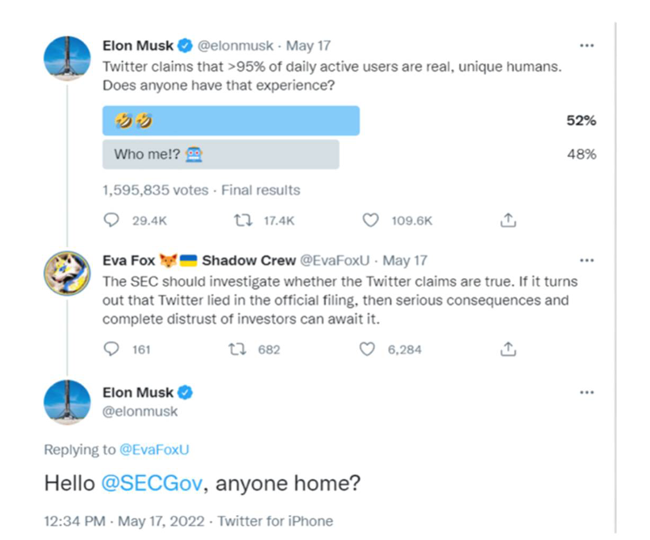Open more options on the main reply tweet
This screenshot has height=540, width=650.
click(x=587, y=392)
